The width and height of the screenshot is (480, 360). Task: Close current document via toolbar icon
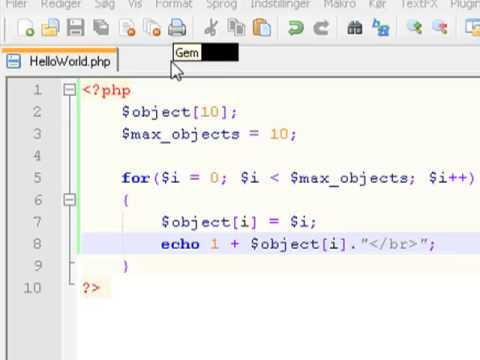[x=127, y=27]
